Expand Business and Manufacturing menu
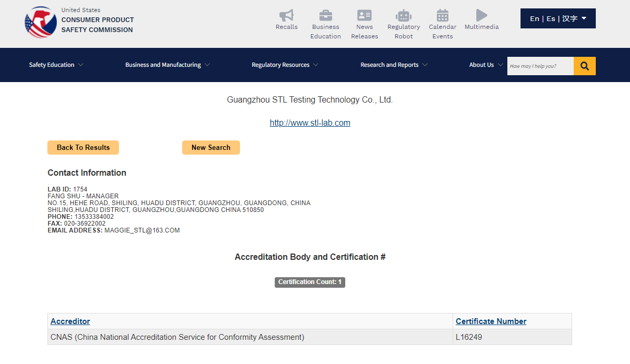Screen dimensions: 630x364 click(x=167, y=65)
